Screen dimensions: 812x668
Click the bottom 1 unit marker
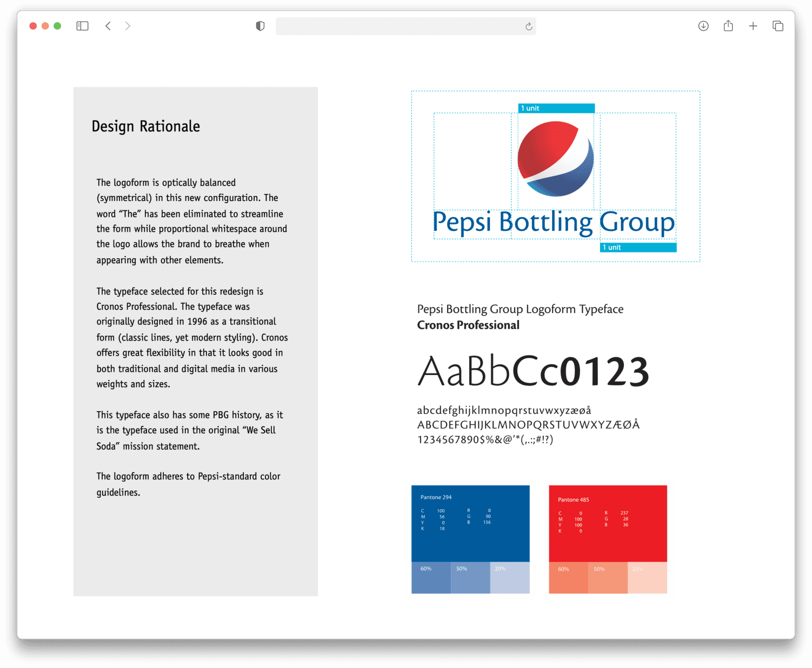pos(638,248)
